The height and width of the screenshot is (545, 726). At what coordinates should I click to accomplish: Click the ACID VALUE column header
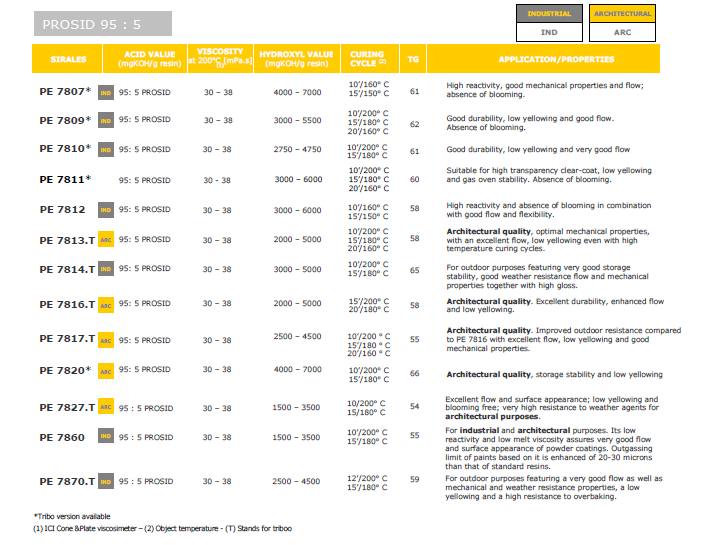pos(145,59)
